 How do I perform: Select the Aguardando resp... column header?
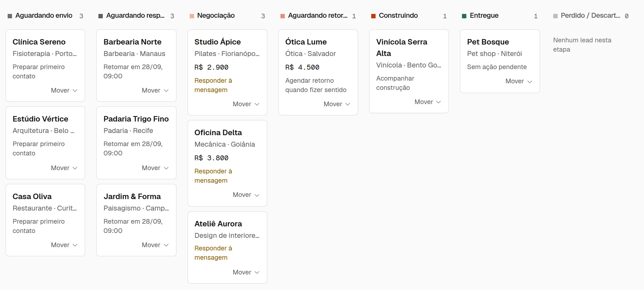click(135, 16)
